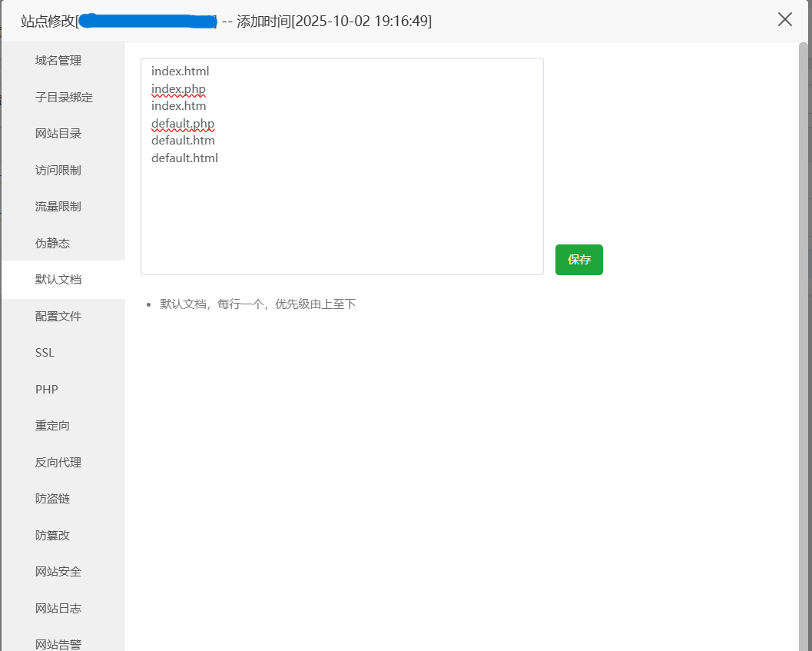Open the 域名管理 tab
Screen dimensions: 812x651
[58, 61]
